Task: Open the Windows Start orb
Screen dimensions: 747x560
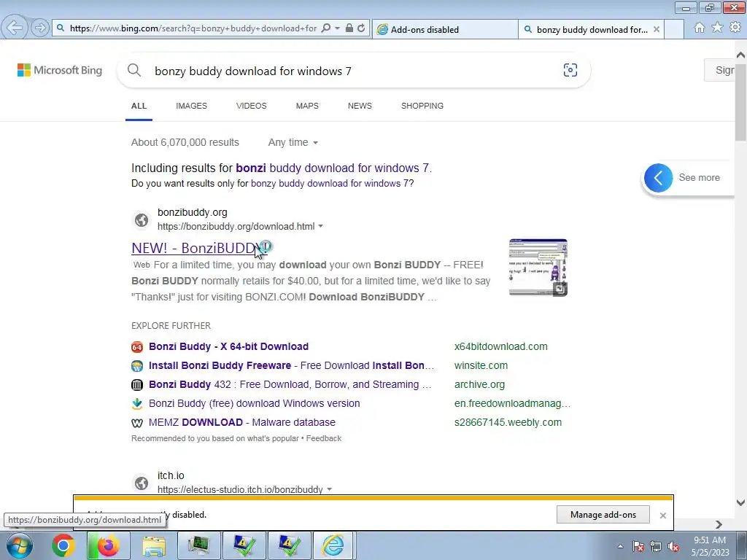Action: click(x=19, y=545)
